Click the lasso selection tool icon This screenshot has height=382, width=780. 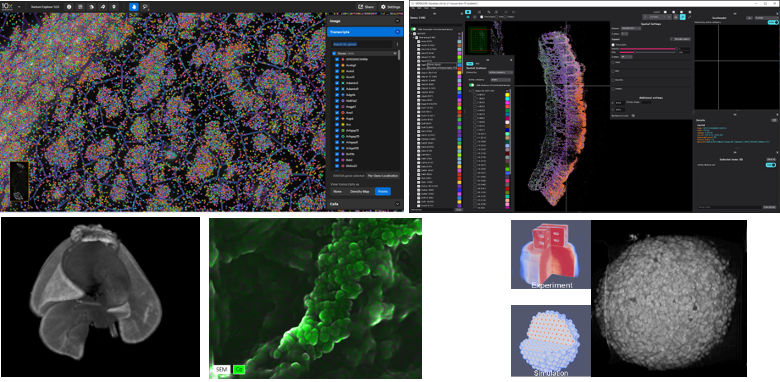[x=146, y=7]
